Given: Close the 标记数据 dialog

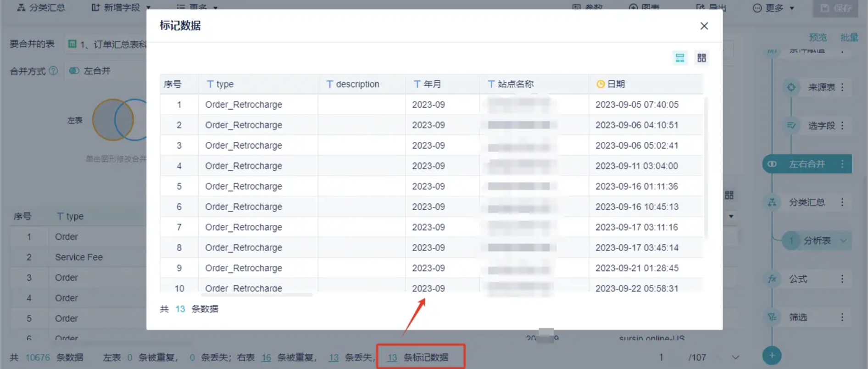Looking at the screenshot, I should [x=704, y=26].
